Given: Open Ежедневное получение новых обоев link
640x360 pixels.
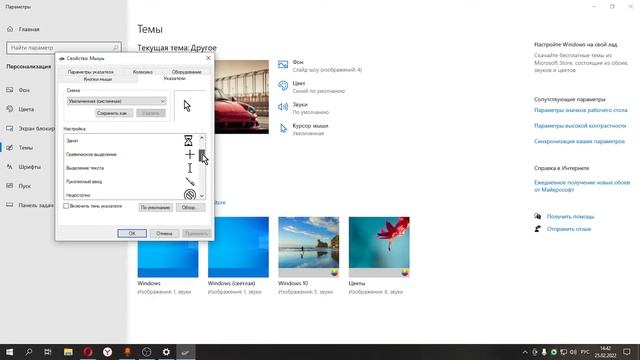Looking at the screenshot, I should [582, 186].
